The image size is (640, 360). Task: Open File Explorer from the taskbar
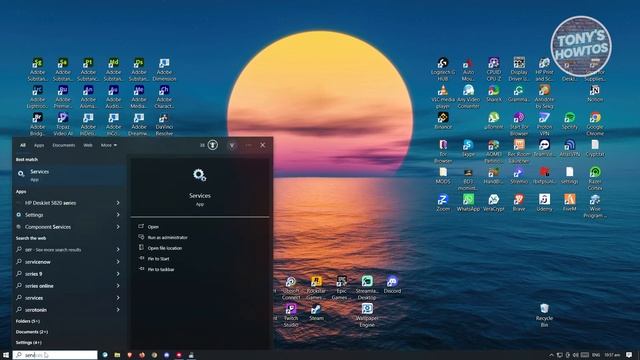[x=117, y=355]
